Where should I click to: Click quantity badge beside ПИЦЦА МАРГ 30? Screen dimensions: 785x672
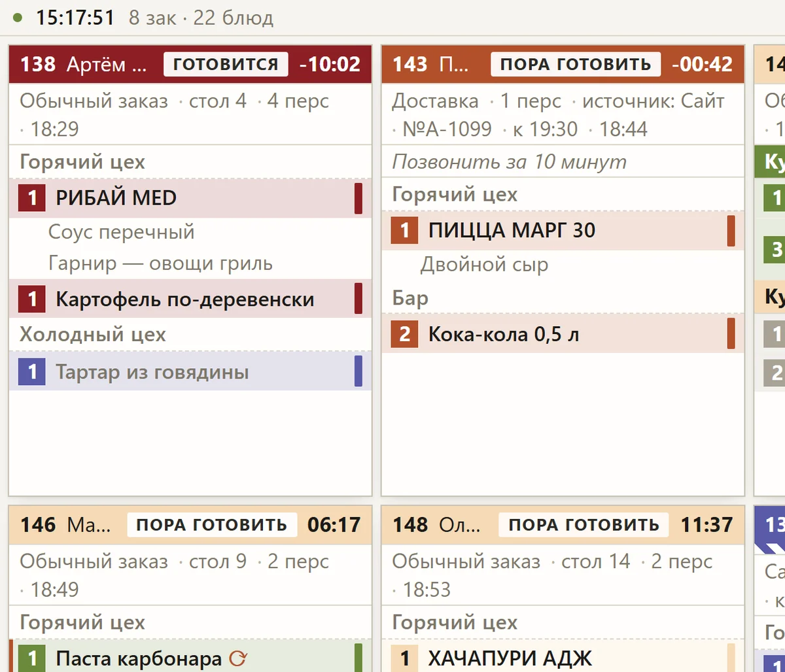click(404, 230)
